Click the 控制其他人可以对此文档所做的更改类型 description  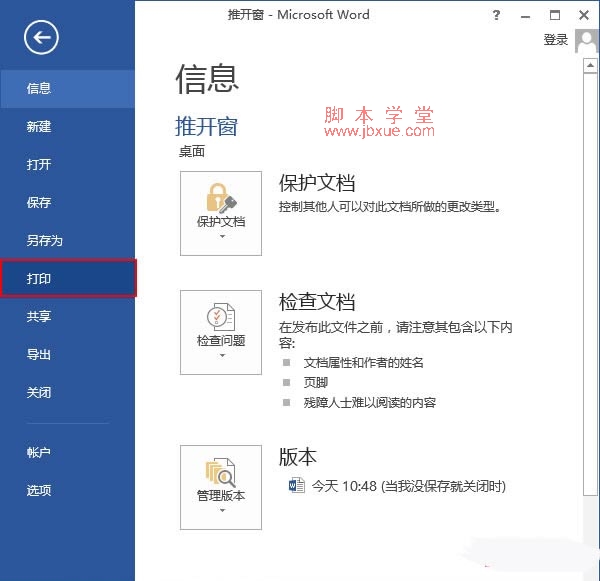click(x=390, y=207)
